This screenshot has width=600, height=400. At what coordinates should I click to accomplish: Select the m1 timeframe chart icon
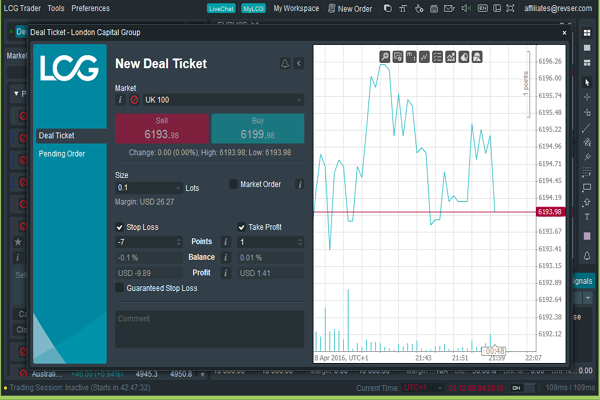click(411, 57)
